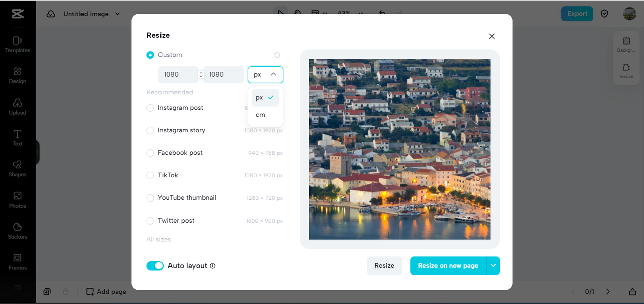Image resolution: width=644 pixels, height=304 pixels.
Task: Open the user profile avatar
Action: [x=630, y=14]
